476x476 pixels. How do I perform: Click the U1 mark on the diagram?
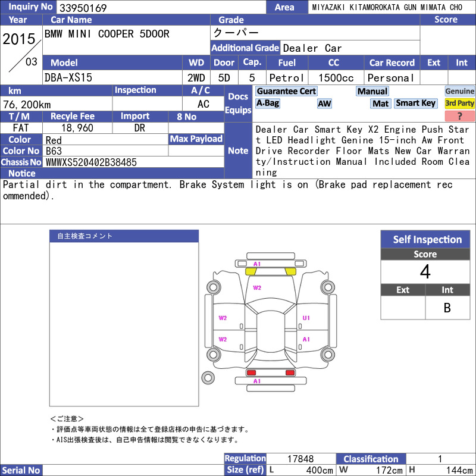click(x=306, y=318)
